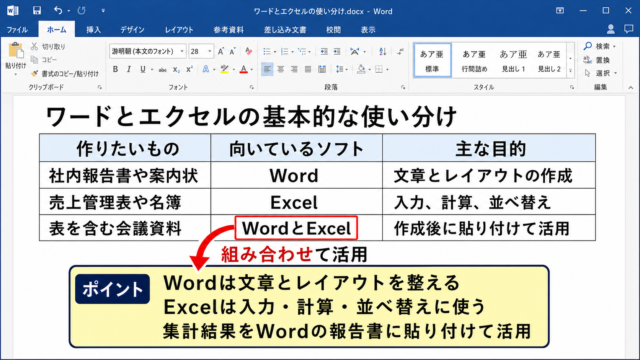Open the font size 28 dropdown
Viewport: 640px width, 360px height.
(x=210, y=51)
